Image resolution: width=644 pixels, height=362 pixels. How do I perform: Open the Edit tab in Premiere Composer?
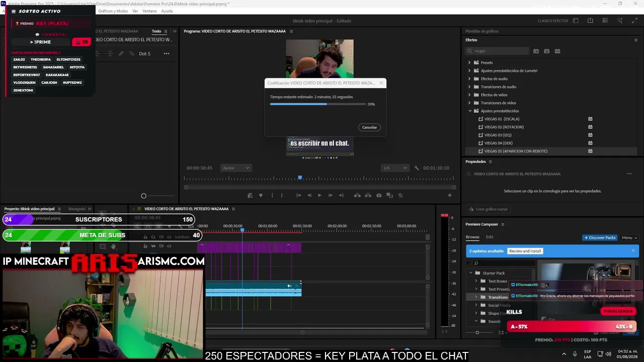[x=490, y=237]
